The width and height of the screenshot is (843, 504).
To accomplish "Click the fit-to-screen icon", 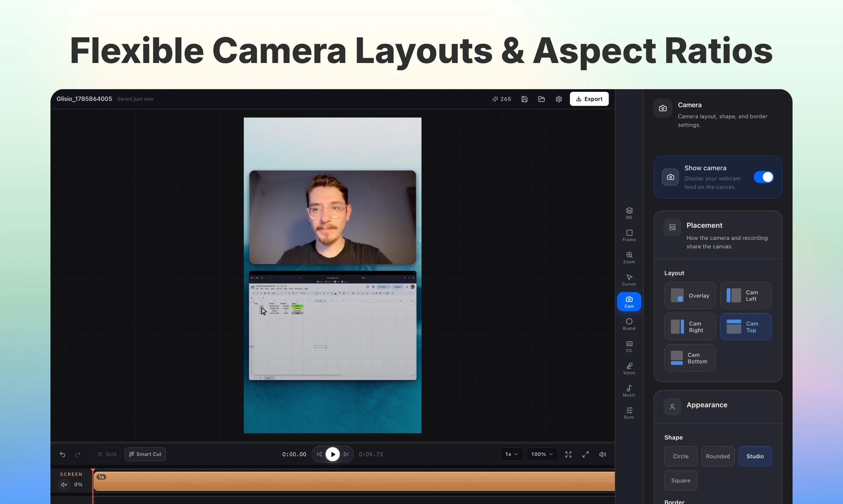I will pos(568,454).
